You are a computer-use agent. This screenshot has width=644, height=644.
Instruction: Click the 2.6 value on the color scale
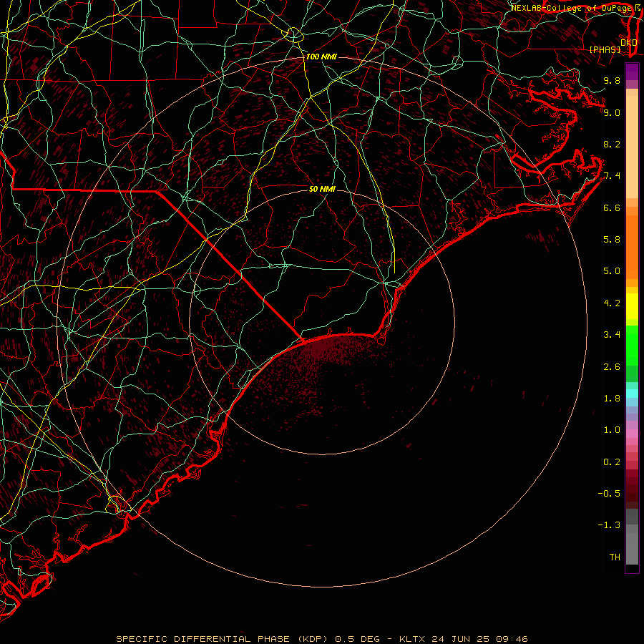612,367
